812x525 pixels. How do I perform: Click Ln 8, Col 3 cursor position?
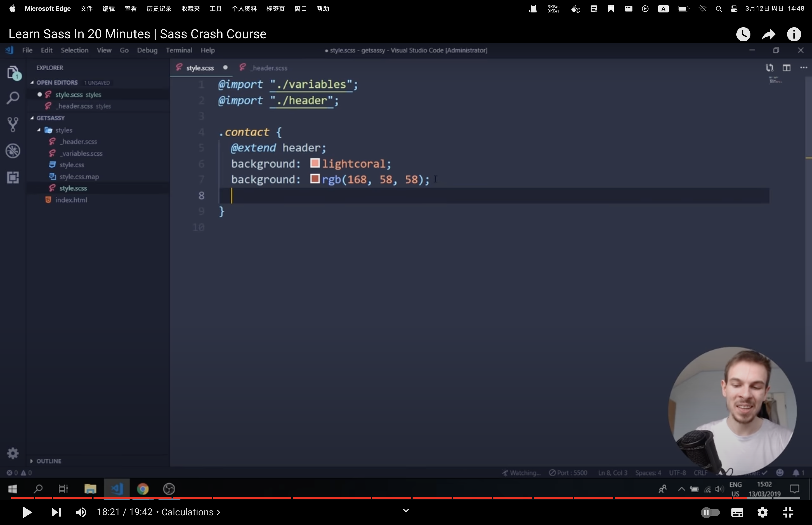click(x=613, y=473)
